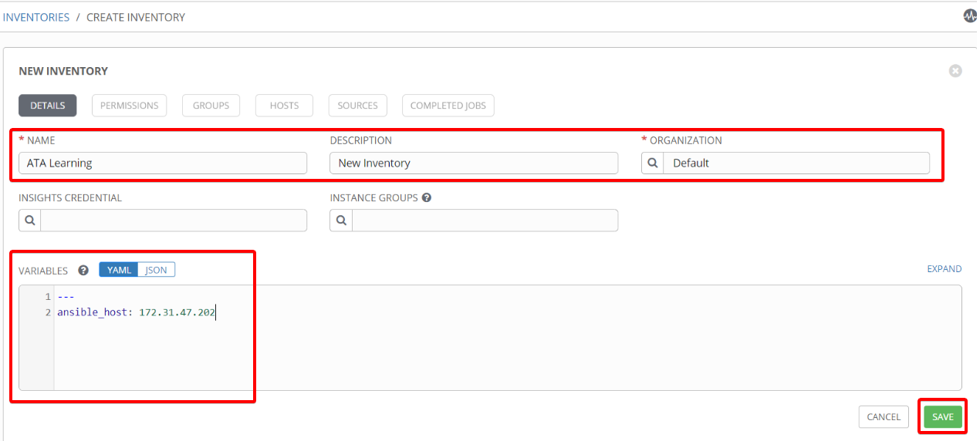This screenshot has width=980, height=441.
Task: Open the Completed Jobs tab
Action: pos(448,106)
